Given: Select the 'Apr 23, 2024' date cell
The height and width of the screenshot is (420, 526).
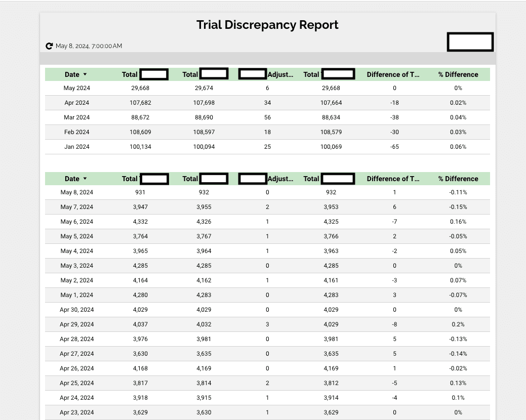Looking at the screenshot, I should coord(77,412).
